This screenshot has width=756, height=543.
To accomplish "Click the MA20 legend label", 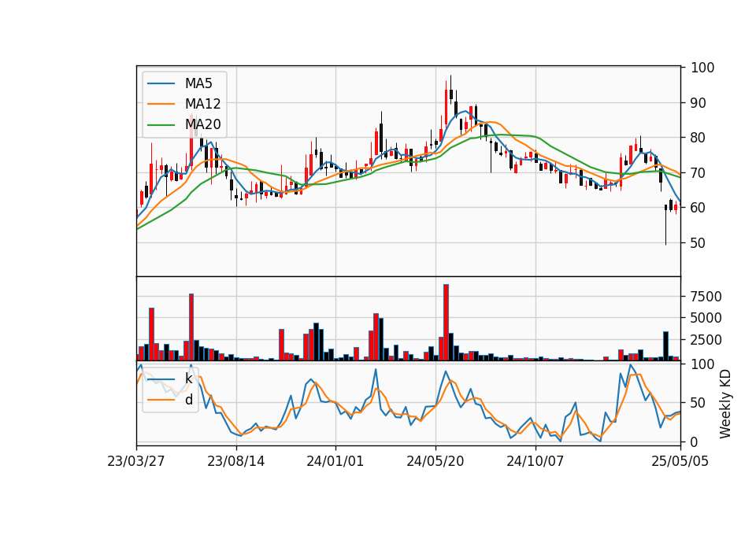I will pos(202,124).
